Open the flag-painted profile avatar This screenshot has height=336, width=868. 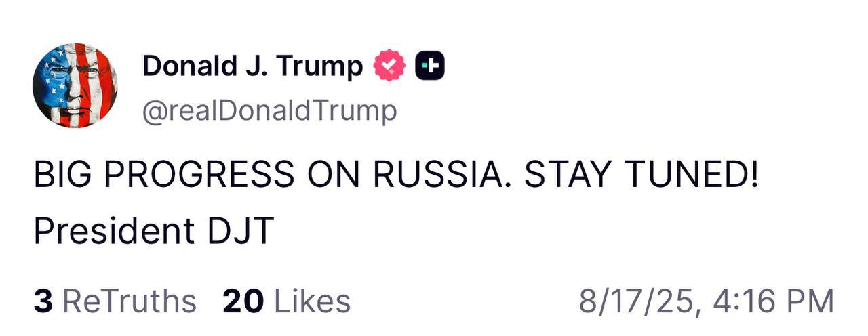coord(75,85)
